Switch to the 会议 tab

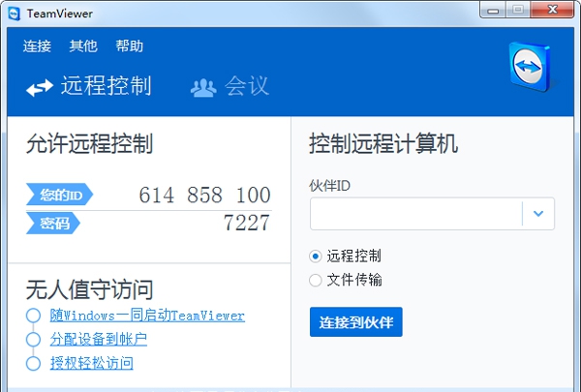coord(229,86)
